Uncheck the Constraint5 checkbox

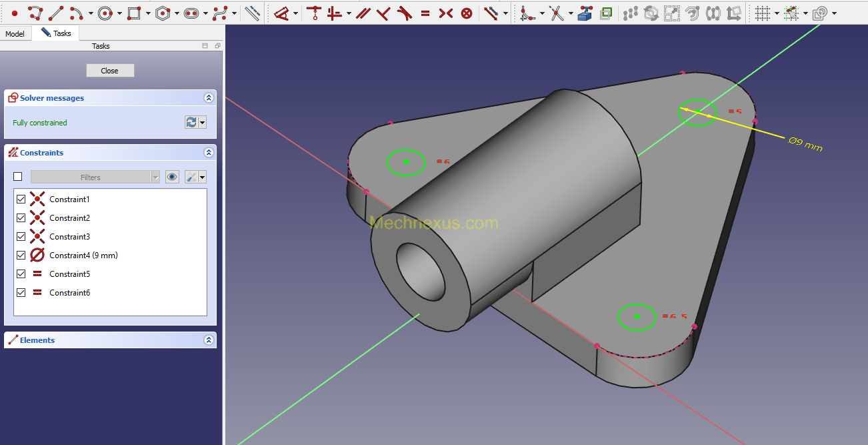21,274
